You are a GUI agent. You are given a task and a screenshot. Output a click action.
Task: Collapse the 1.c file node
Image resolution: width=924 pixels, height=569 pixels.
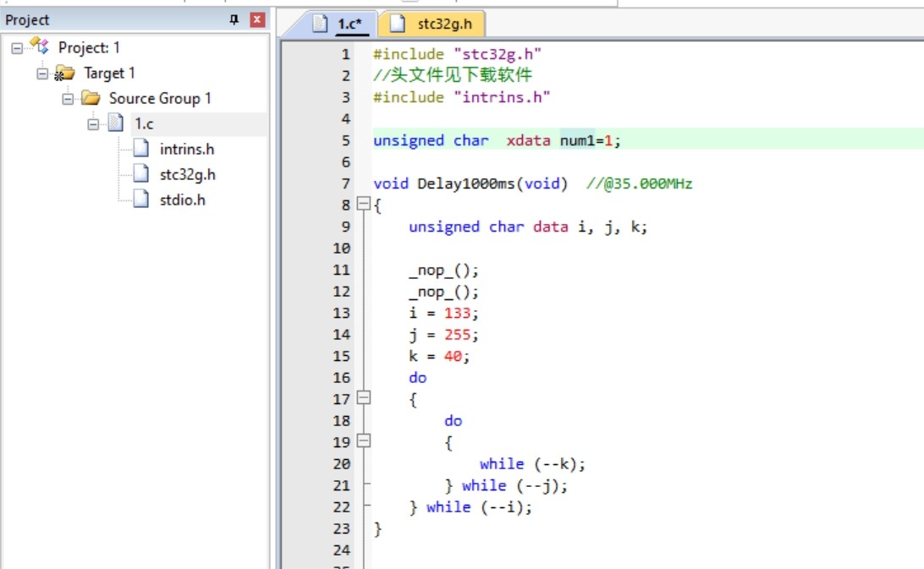(93, 124)
